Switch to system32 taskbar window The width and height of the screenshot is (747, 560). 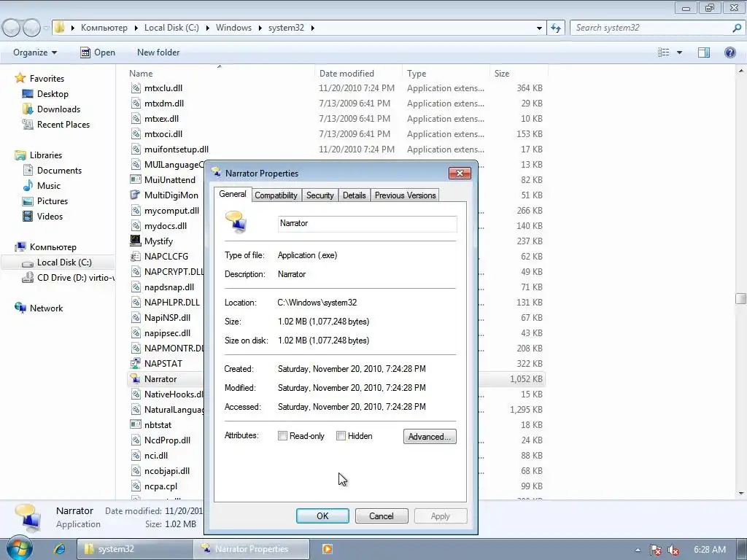pos(135,549)
